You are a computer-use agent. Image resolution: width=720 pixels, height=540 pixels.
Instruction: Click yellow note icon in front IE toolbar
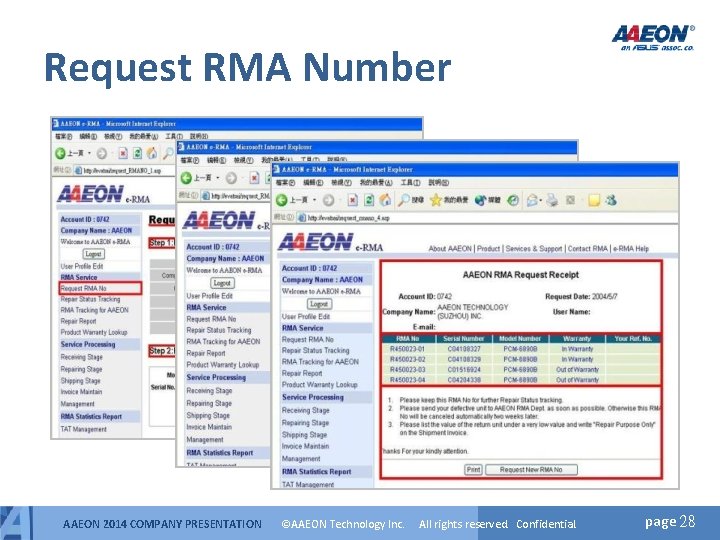pyautogui.click(x=594, y=200)
